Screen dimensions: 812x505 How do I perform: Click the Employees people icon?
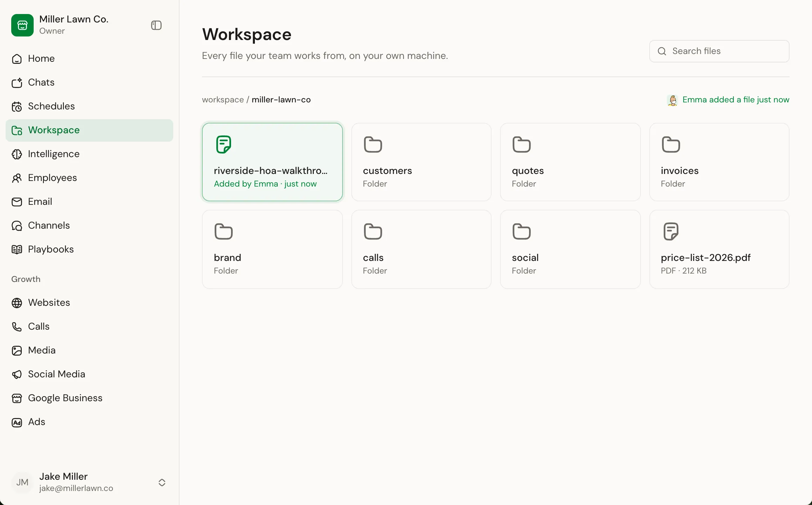coord(17,178)
